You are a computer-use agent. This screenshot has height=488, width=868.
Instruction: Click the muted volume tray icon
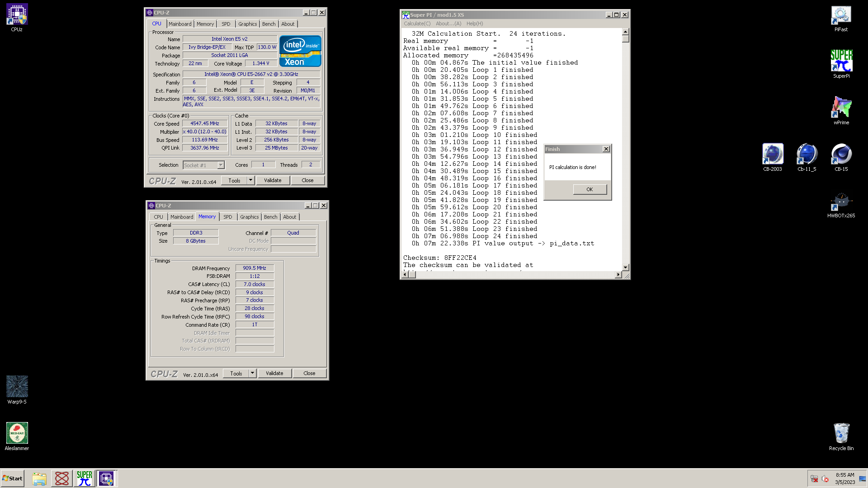825,479
